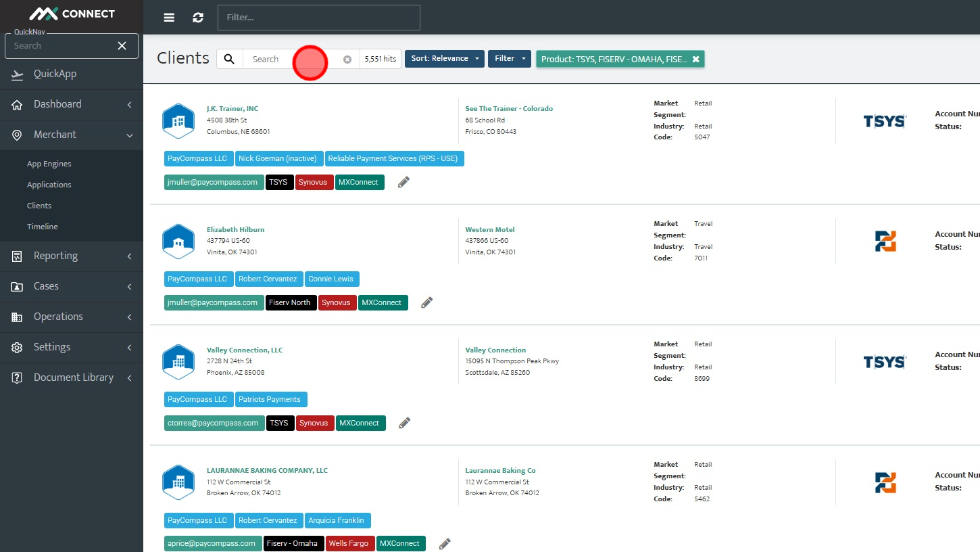The image size is (980, 552).
Task: Click the refresh icon in top bar
Action: coord(198,18)
